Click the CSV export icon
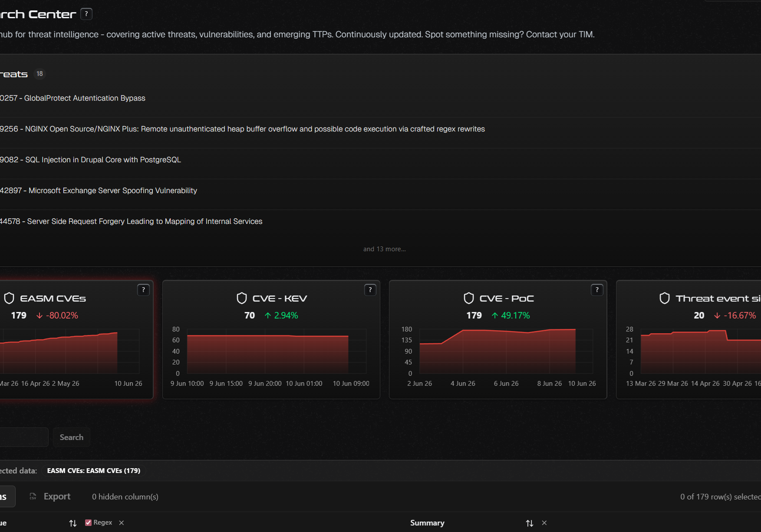The width and height of the screenshot is (761, 532). (33, 496)
